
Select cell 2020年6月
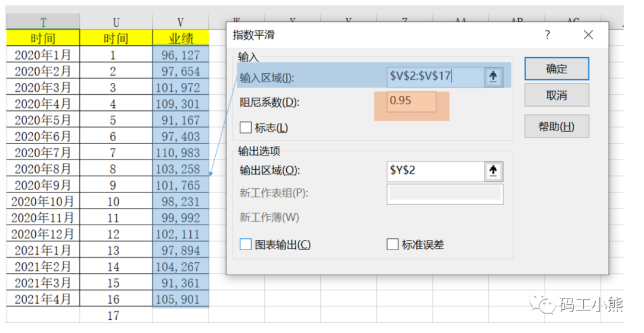click(43, 136)
